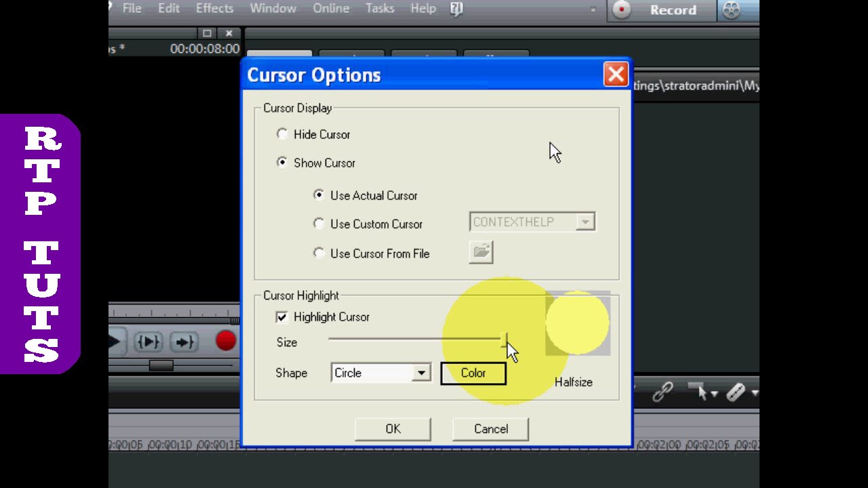The image size is (868, 488).
Task: Click the film reel icon beside Record
Action: tap(731, 9)
